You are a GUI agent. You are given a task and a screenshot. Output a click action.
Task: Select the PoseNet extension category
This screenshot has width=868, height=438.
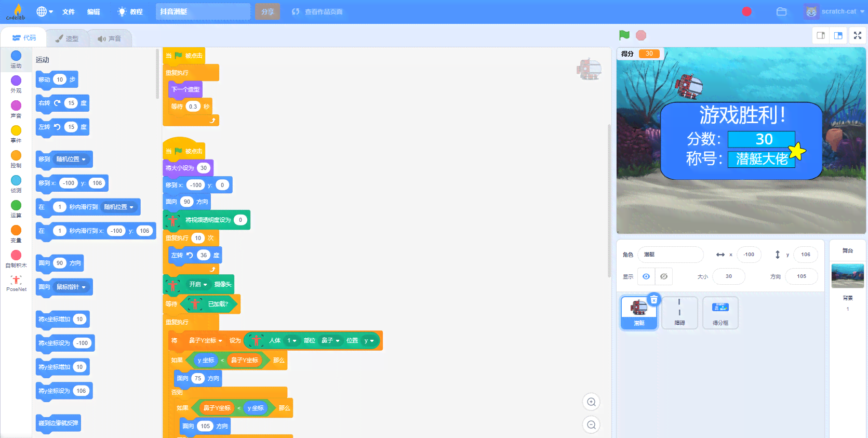(x=16, y=284)
